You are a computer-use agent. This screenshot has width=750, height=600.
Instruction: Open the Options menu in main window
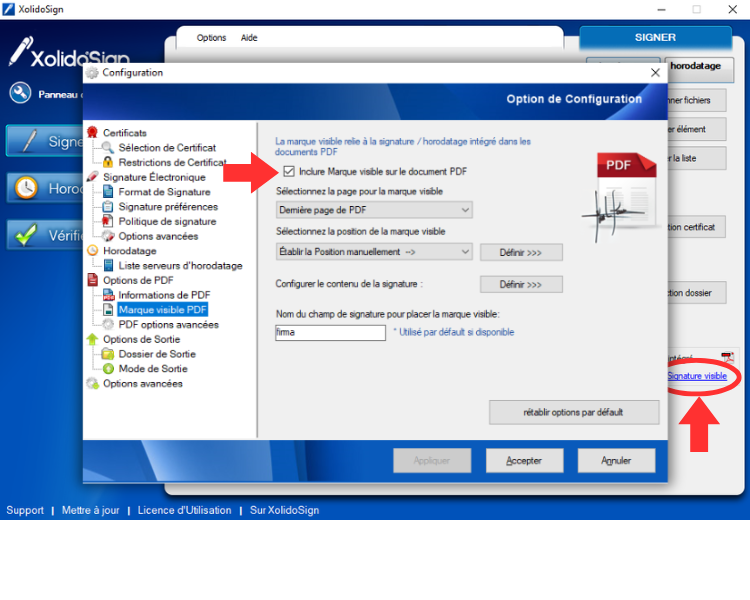(x=211, y=38)
